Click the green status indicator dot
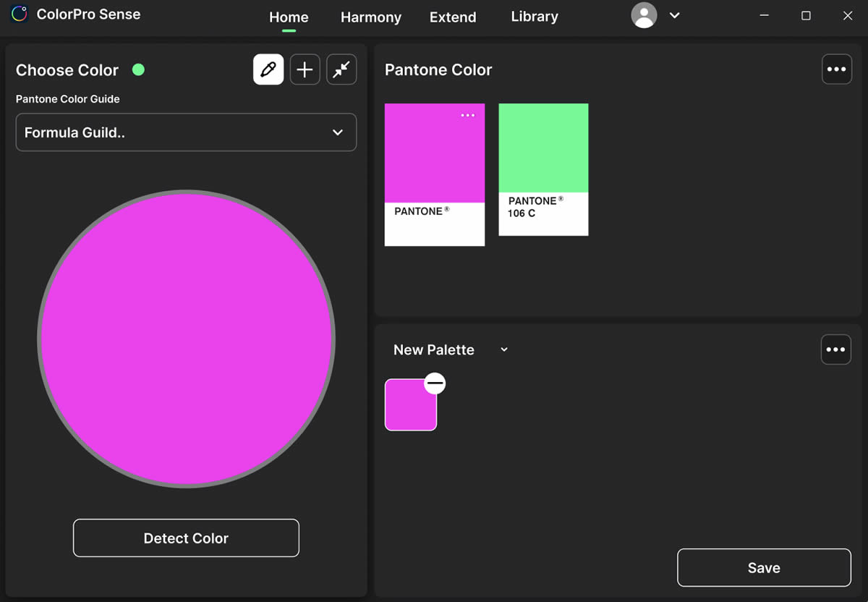Image resolution: width=868 pixels, height=602 pixels. tap(138, 69)
